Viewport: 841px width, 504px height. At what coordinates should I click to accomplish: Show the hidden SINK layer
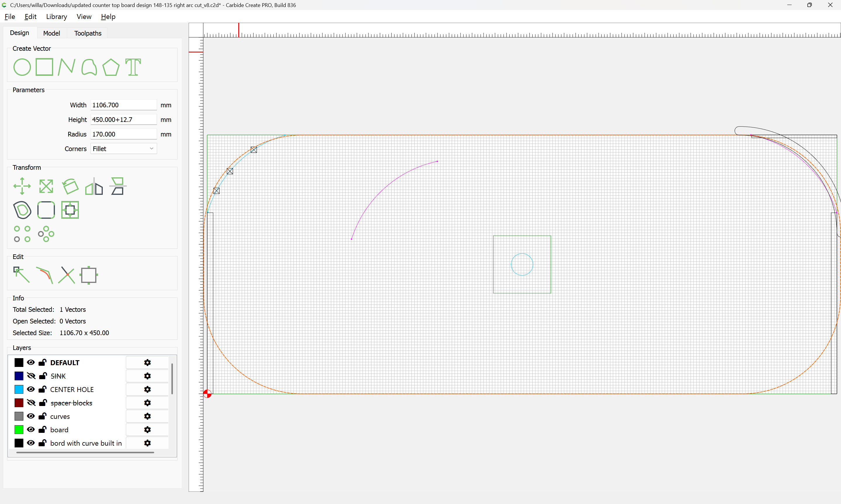click(x=31, y=376)
